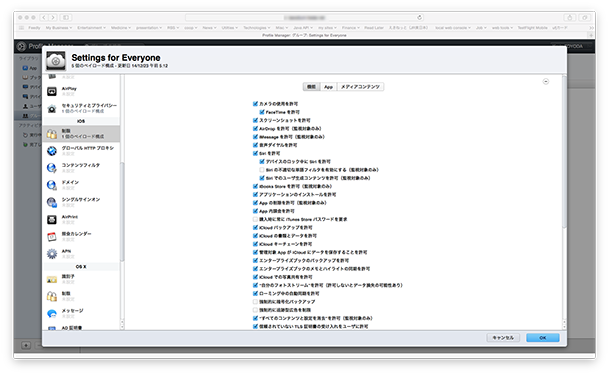The width and height of the screenshot is (609, 375).
Task: Open the OS X 識別子 payload icon
Action: coord(52,280)
